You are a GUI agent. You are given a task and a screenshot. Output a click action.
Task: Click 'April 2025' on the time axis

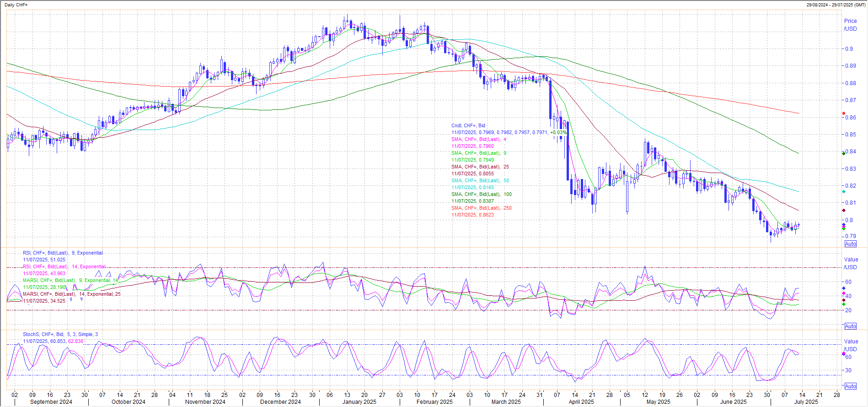coord(581,402)
